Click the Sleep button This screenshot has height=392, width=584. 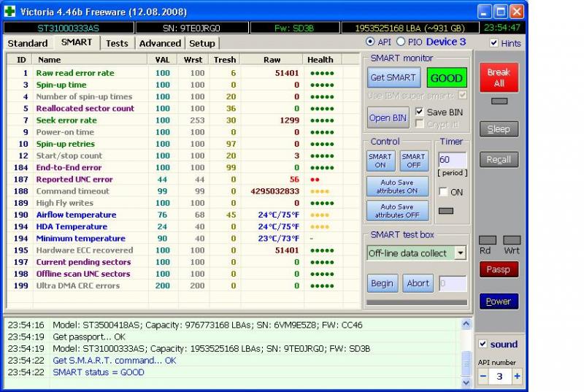pyautogui.click(x=499, y=129)
